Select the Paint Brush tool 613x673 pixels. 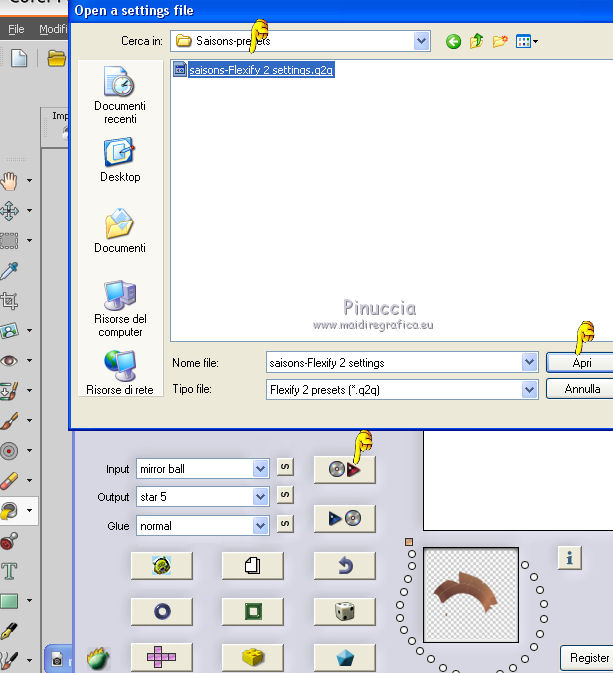pos(9,421)
